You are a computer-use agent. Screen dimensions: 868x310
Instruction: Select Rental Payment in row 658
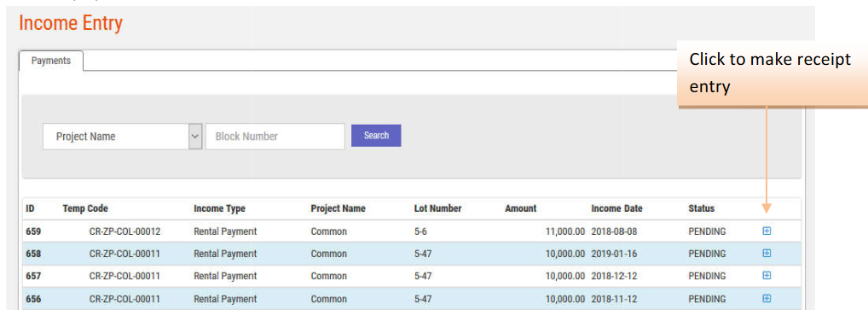[225, 254]
